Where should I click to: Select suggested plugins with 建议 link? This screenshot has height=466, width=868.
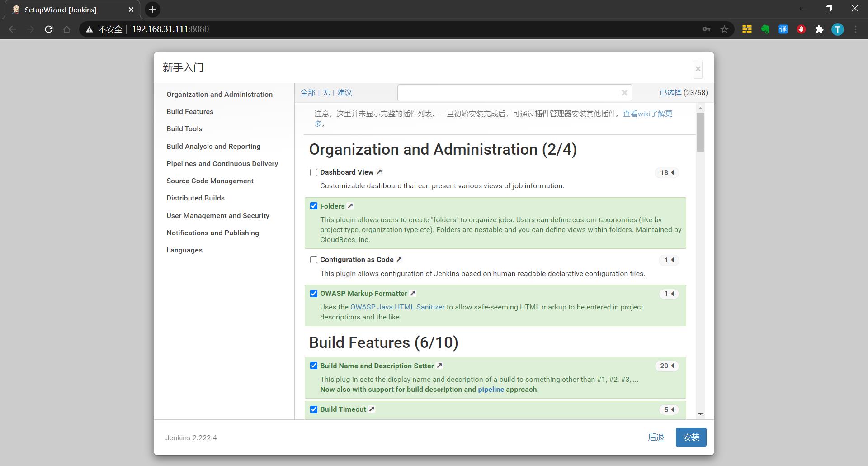344,92
